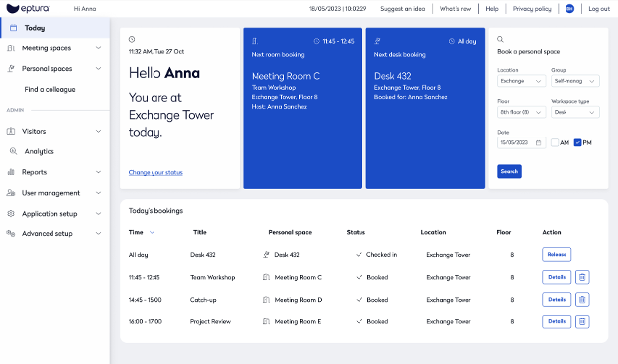Click the Date input field

pos(521,142)
